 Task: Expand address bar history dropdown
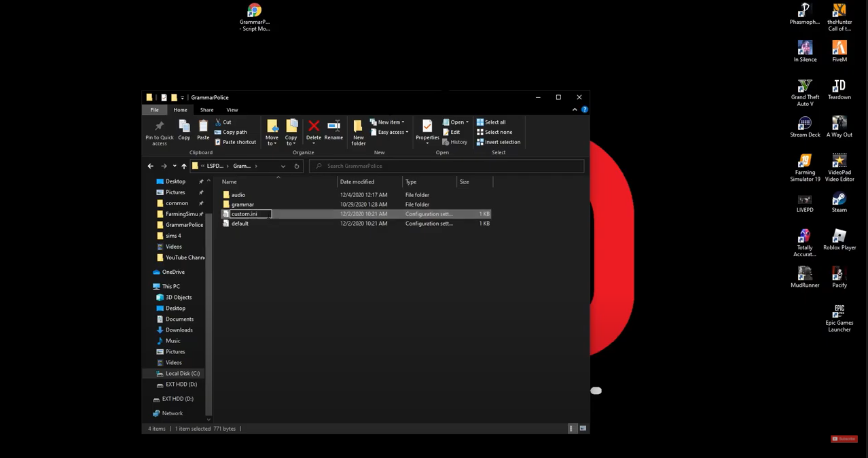[x=283, y=166]
